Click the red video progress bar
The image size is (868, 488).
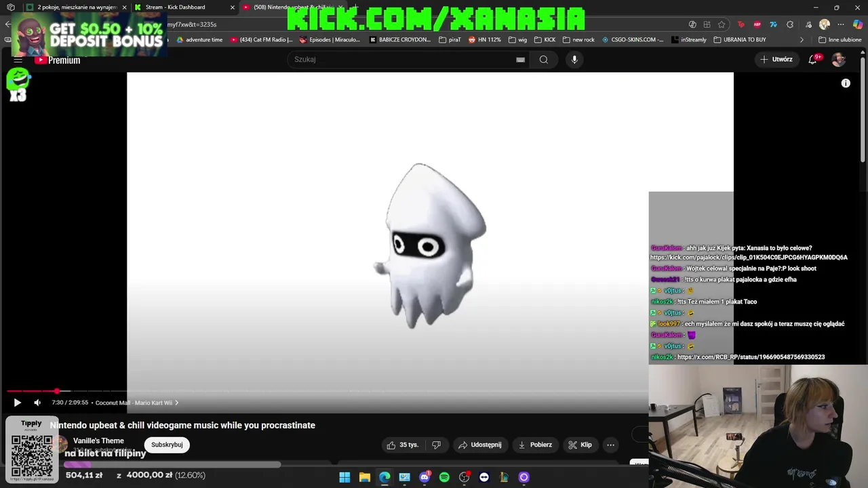pyautogui.click(x=32, y=391)
